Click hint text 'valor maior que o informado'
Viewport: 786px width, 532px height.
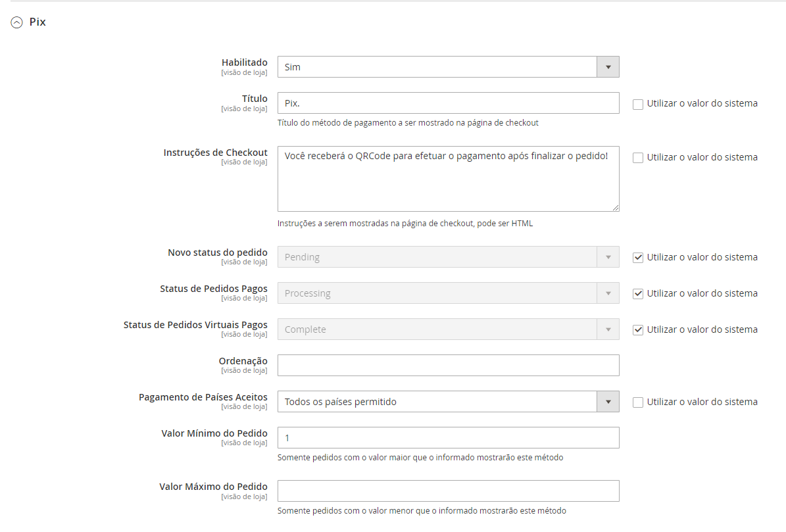tap(422, 457)
